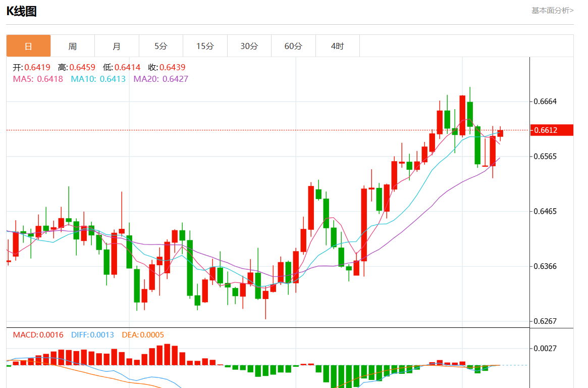Click the high price 高:0.6459
This screenshot has width=588, height=388.
click(x=77, y=68)
